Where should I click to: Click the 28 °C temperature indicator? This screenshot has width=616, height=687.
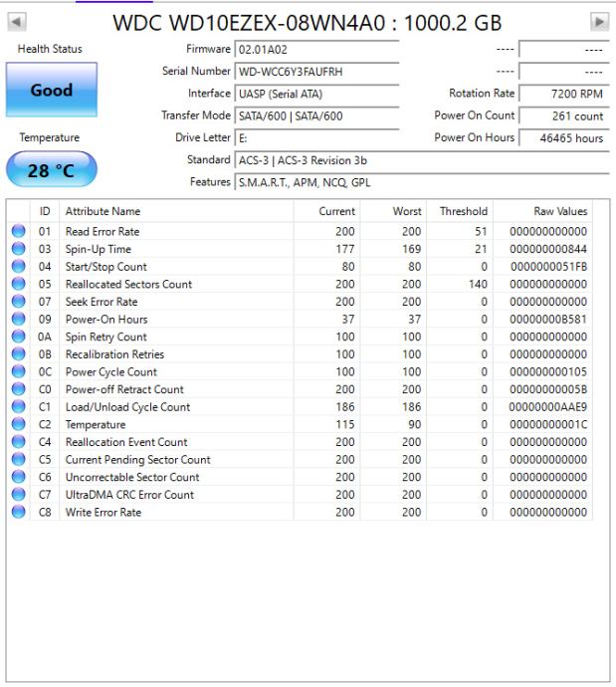52,169
